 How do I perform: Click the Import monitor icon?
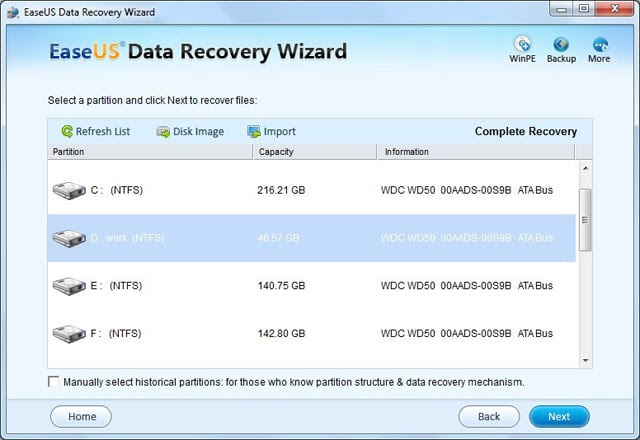coord(254,131)
